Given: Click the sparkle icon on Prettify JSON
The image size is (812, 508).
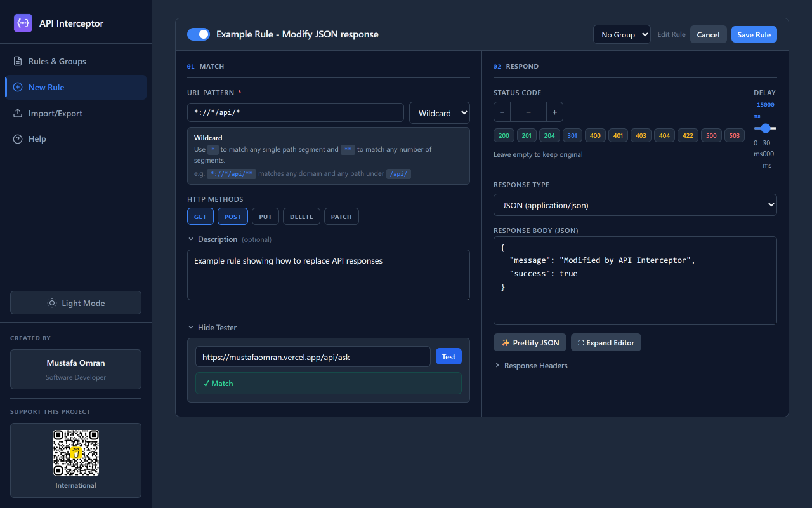Looking at the screenshot, I should click(506, 343).
